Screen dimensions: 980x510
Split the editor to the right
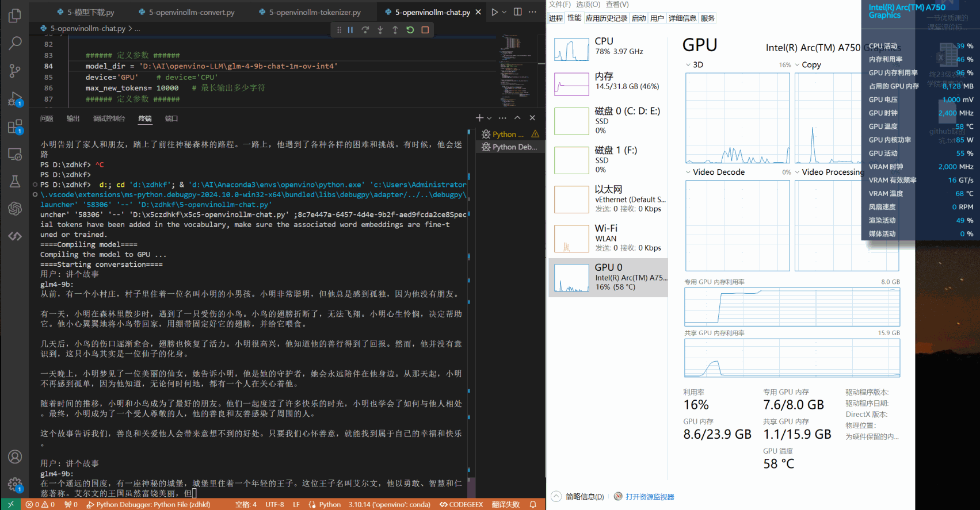click(518, 12)
